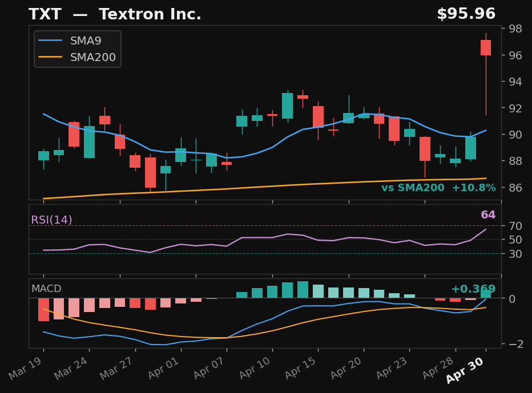Image resolution: width=532 pixels, height=393 pixels.
Task: Click the Mar 19 date axis label
Action: (25, 368)
